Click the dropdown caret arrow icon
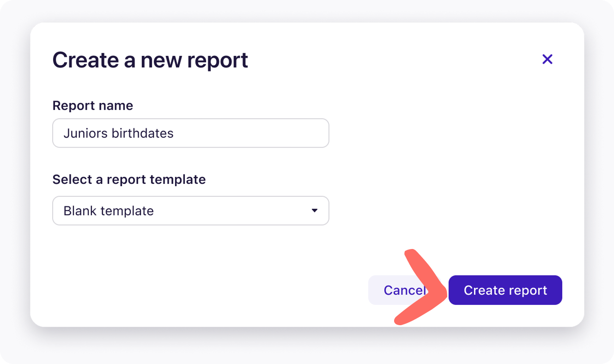Image resolution: width=614 pixels, height=364 pixels. pyautogui.click(x=315, y=211)
